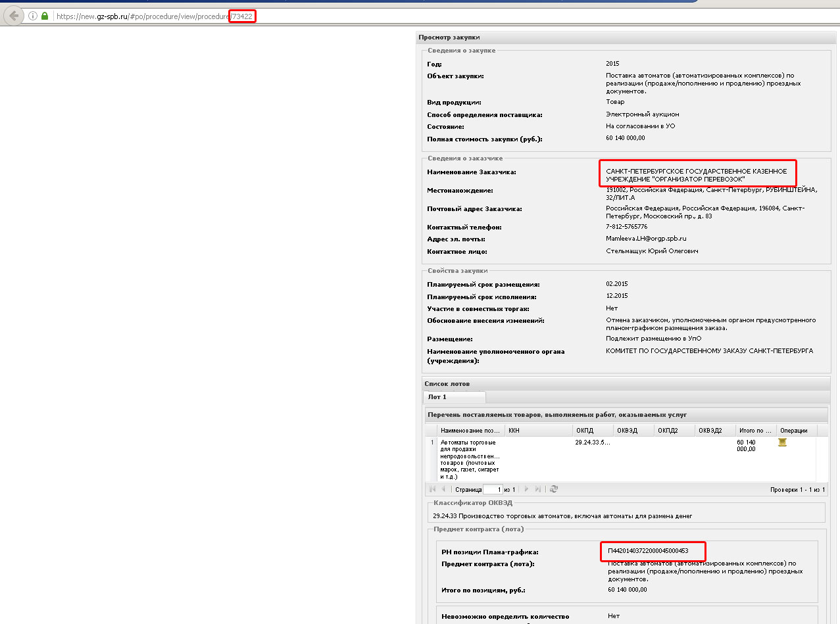Click the page number input field
This screenshot has height=624, width=840.
(493, 489)
